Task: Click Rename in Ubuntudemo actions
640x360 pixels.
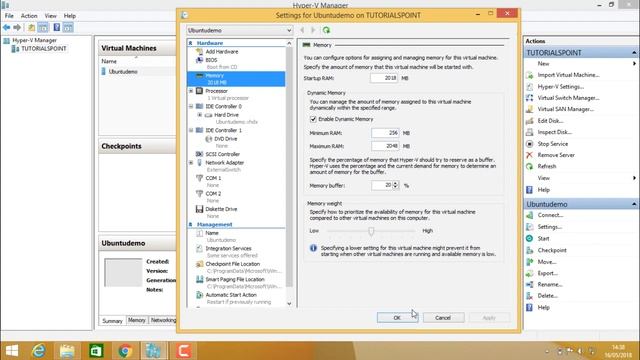Action: pos(549,284)
